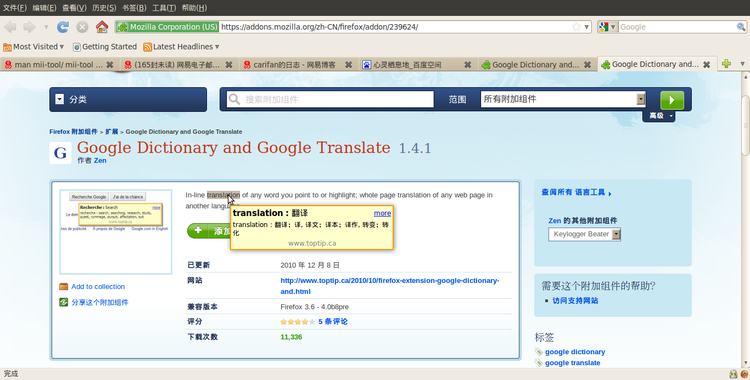Reload the page with the refresh icon
Viewport: 750px width, 380px height.
click(63, 27)
